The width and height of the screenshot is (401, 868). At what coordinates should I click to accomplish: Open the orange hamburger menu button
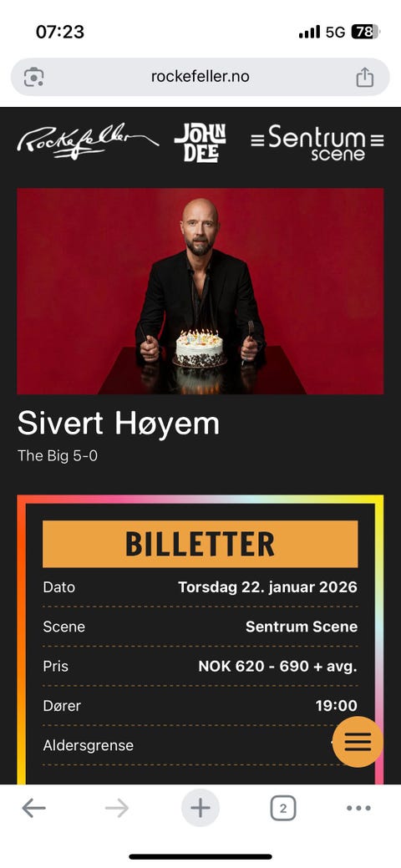tap(358, 741)
